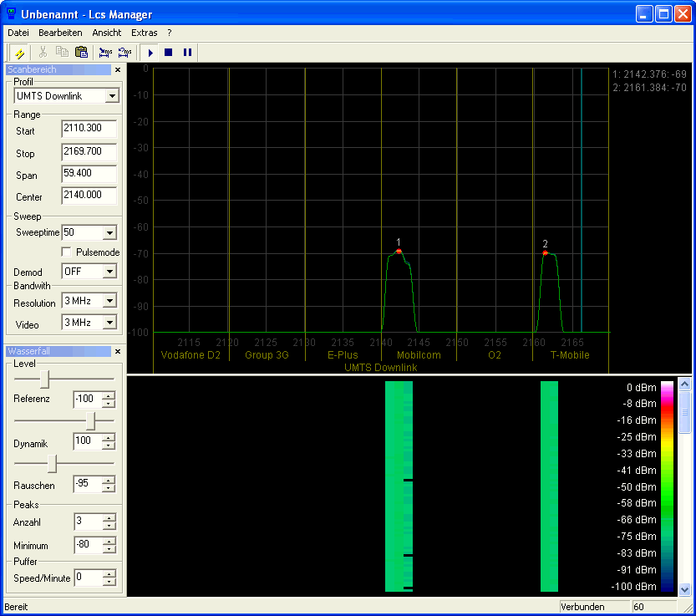Open the Profil UMTS Downlink dropdown

click(112, 96)
